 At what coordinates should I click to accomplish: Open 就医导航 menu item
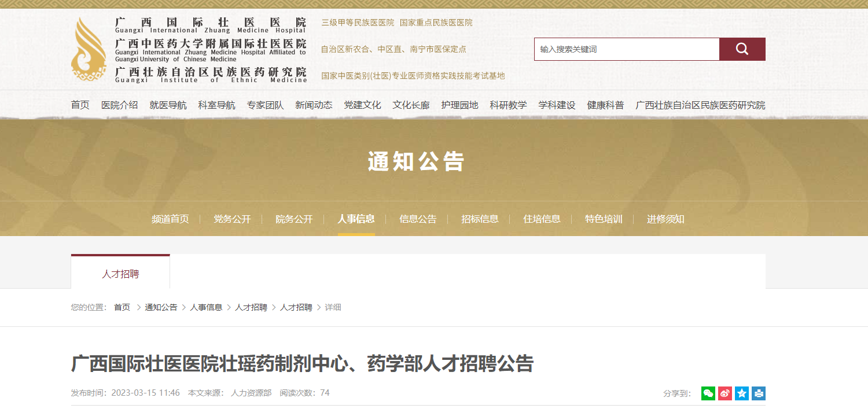click(168, 105)
